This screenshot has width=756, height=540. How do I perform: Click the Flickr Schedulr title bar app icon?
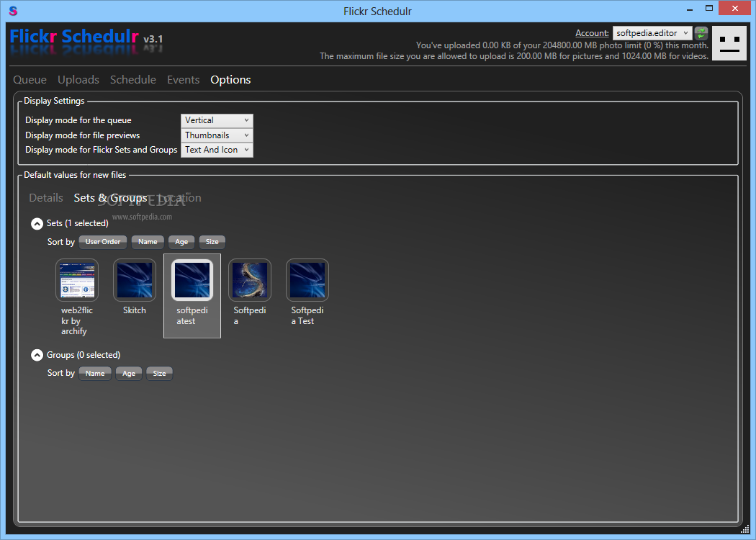(x=13, y=11)
